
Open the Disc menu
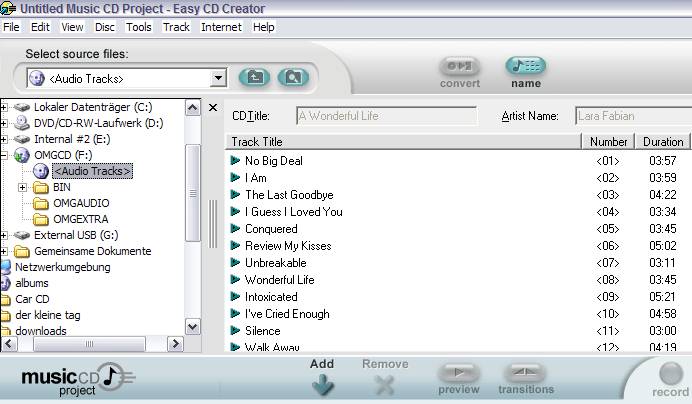coord(105,27)
